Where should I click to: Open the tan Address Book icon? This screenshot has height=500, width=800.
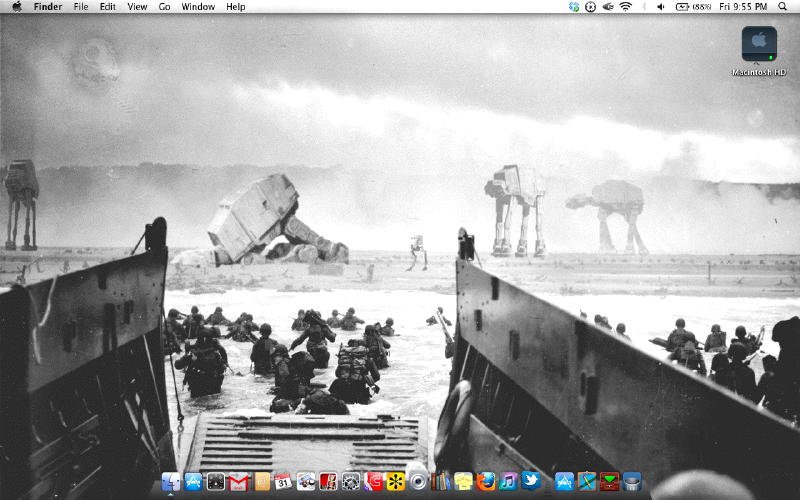pyautogui.click(x=262, y=481)
